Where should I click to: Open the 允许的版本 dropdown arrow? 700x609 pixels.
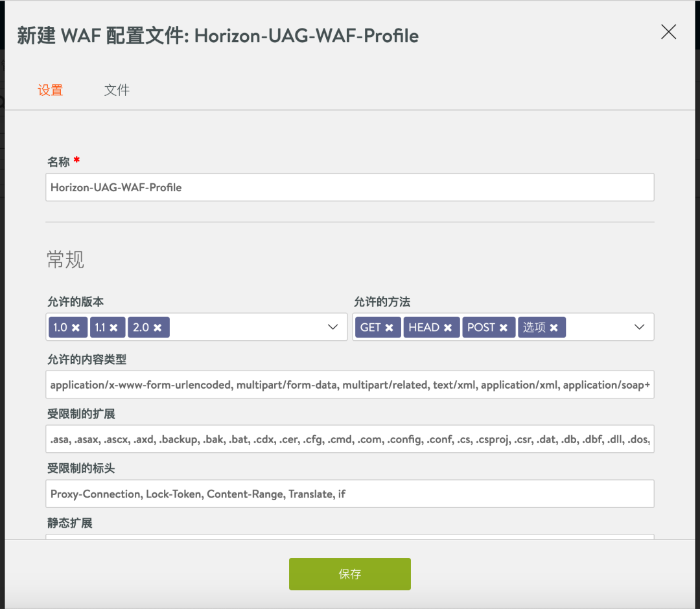pyautogui.click(x=332, y=327)
